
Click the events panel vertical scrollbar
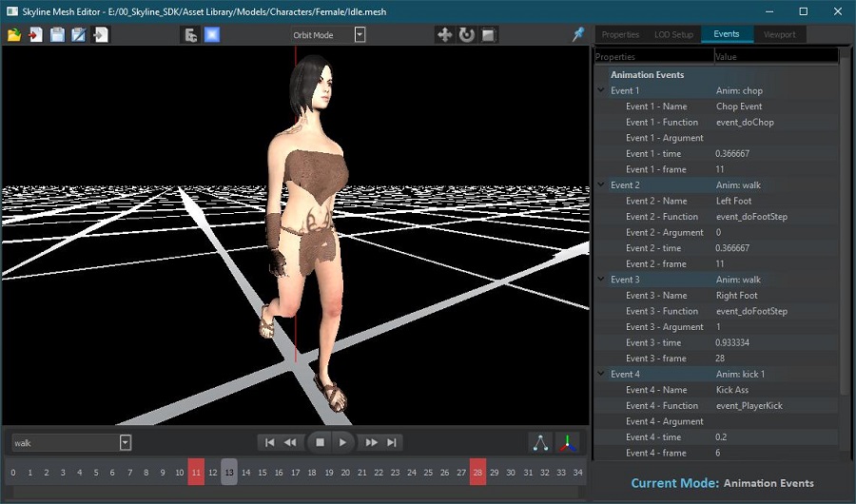[844, 219]
